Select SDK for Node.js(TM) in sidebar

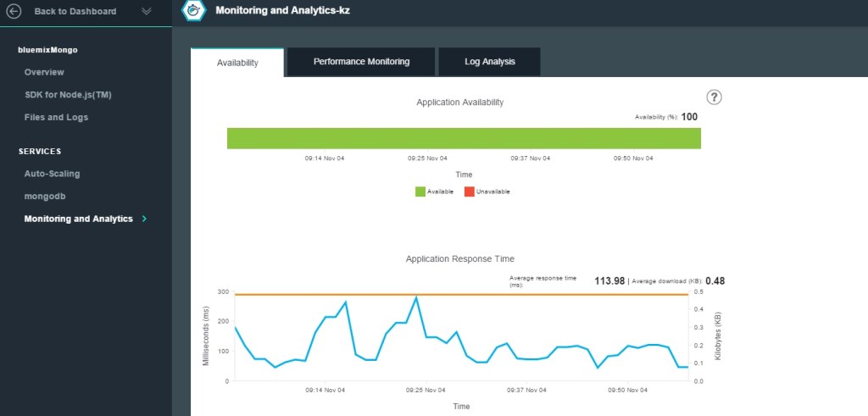tap(68, 95)
